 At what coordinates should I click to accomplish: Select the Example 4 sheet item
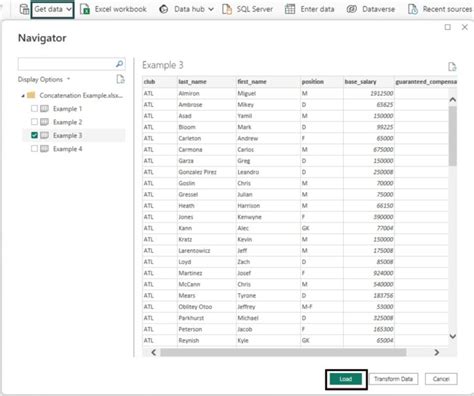coord(67,149)
